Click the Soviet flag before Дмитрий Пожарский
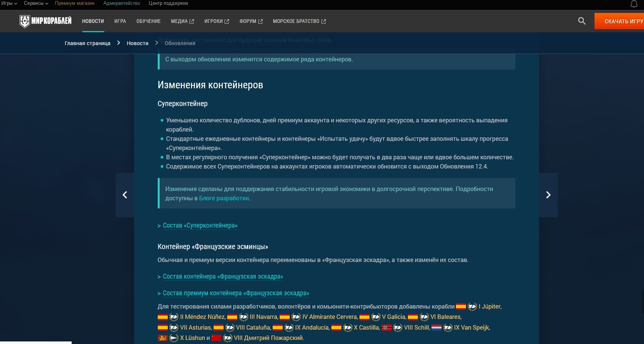 216,338
